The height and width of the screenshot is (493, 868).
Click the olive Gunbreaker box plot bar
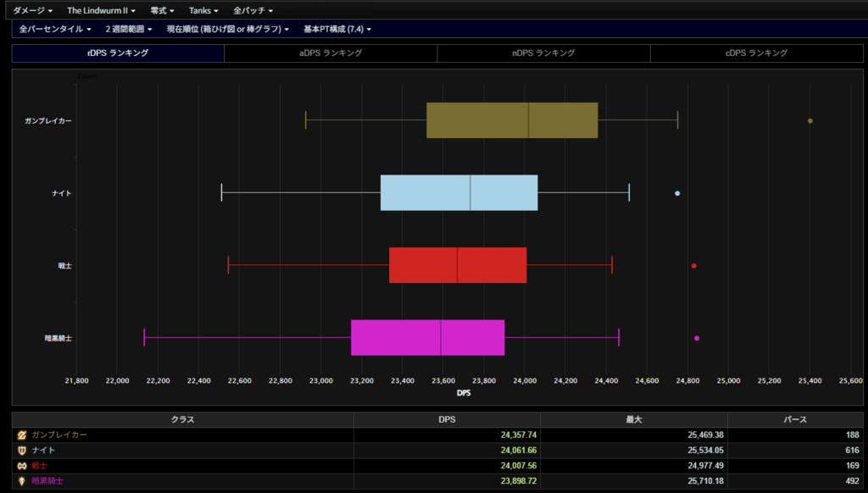click(512, 120)
